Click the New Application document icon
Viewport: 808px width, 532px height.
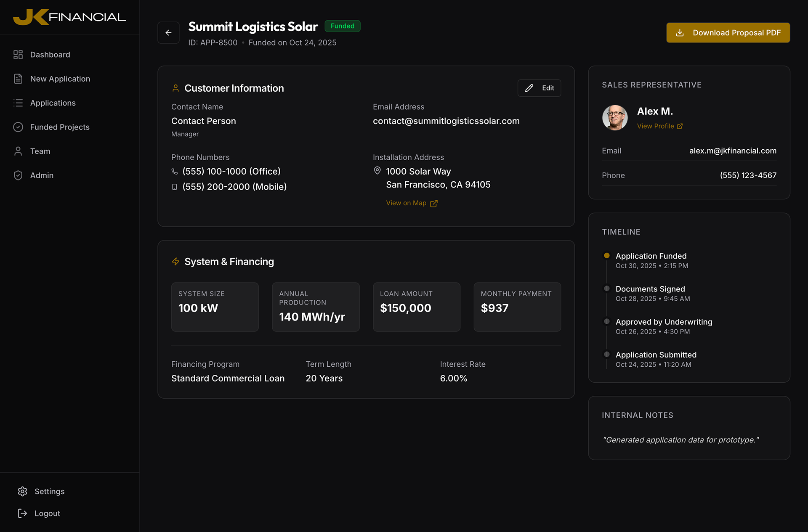coord(18,79)
